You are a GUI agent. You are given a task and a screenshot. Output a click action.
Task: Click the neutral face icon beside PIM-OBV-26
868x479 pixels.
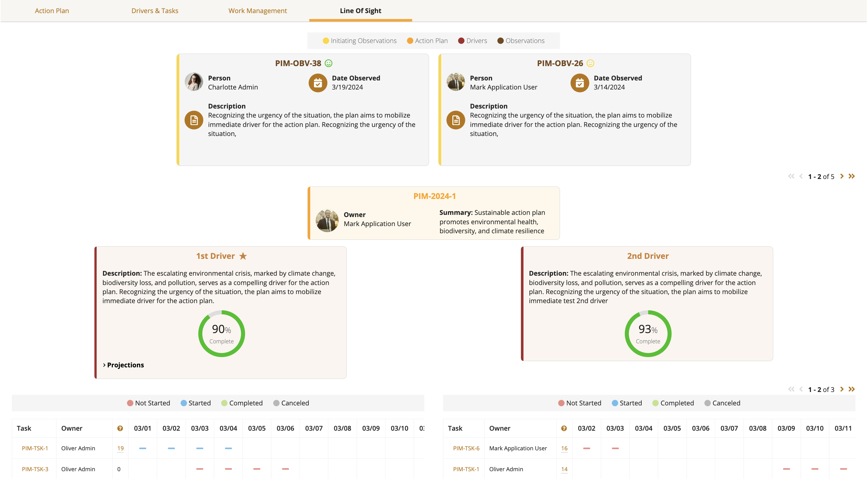tap(590, 63)
